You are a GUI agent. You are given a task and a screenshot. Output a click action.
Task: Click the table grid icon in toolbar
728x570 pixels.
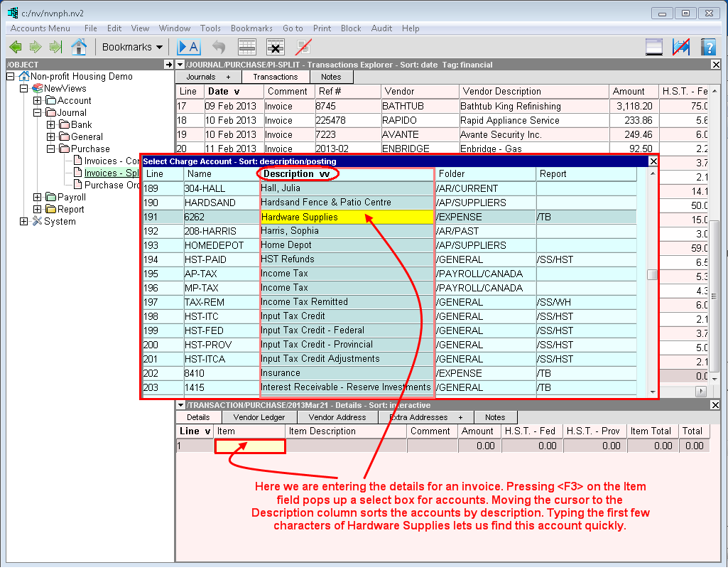pos(246,48)
